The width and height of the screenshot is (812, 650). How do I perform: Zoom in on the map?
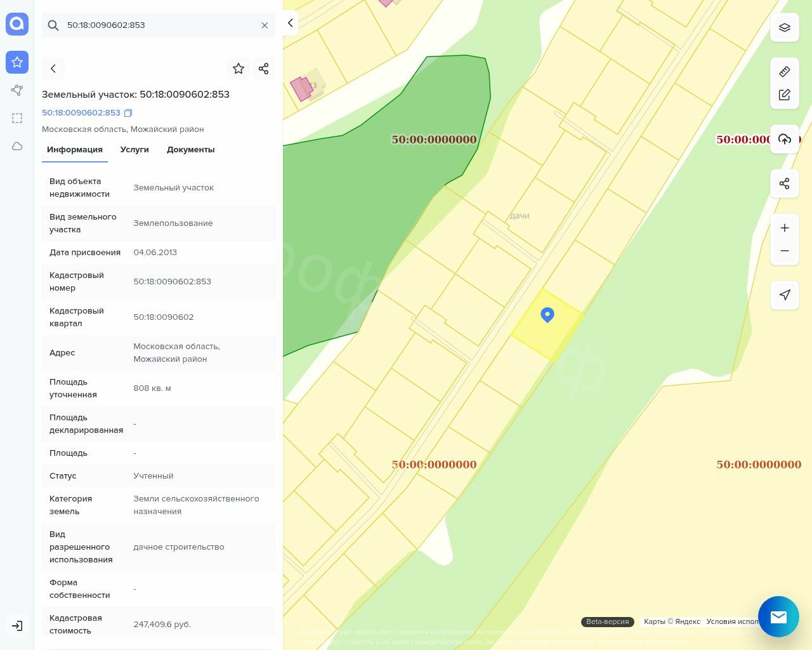785,228
